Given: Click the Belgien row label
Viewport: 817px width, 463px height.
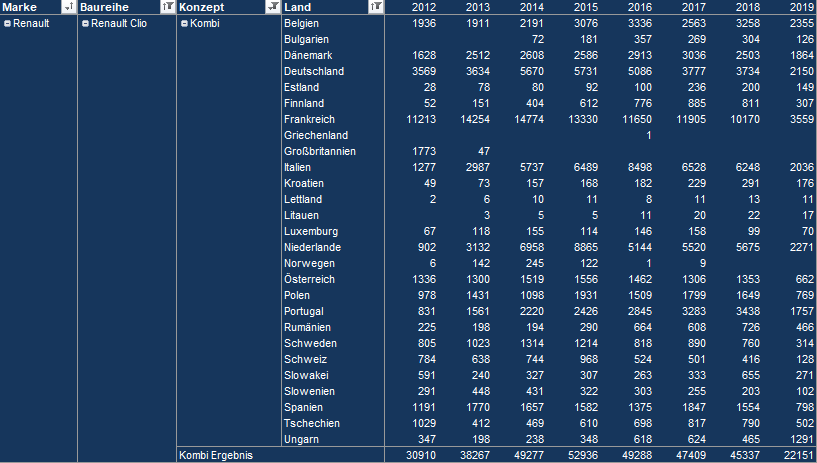Looking at the screenshot, I should point(301,23).
